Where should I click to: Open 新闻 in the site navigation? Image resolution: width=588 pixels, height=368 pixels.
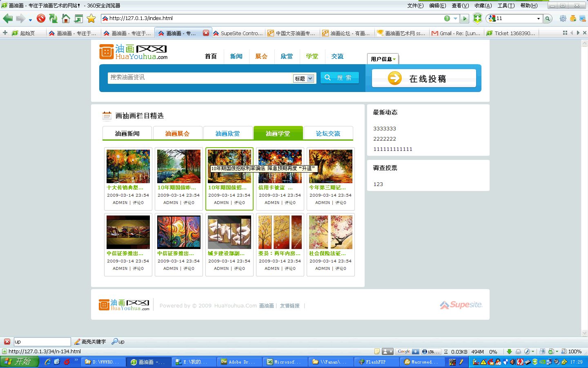[x=236, y=56]
